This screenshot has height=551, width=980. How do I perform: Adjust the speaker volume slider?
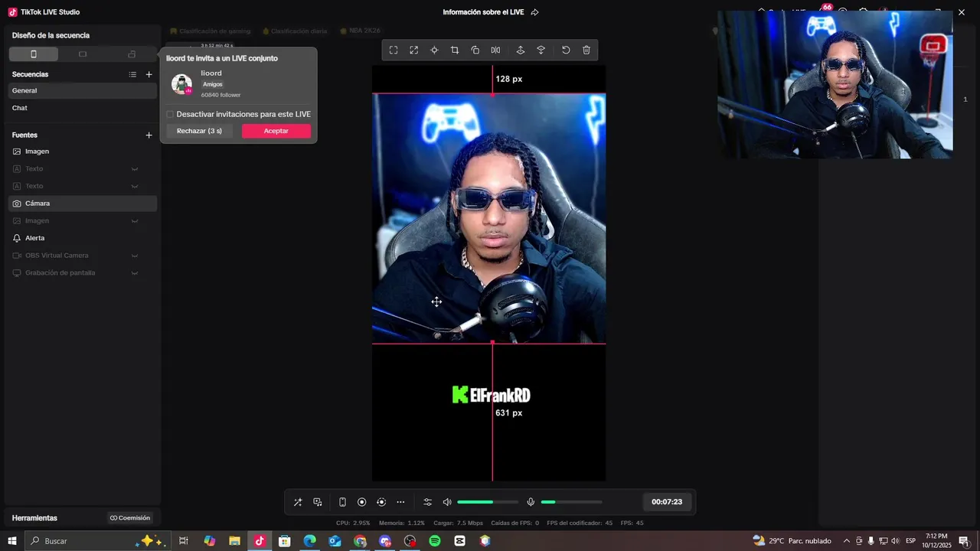[488, 502]
